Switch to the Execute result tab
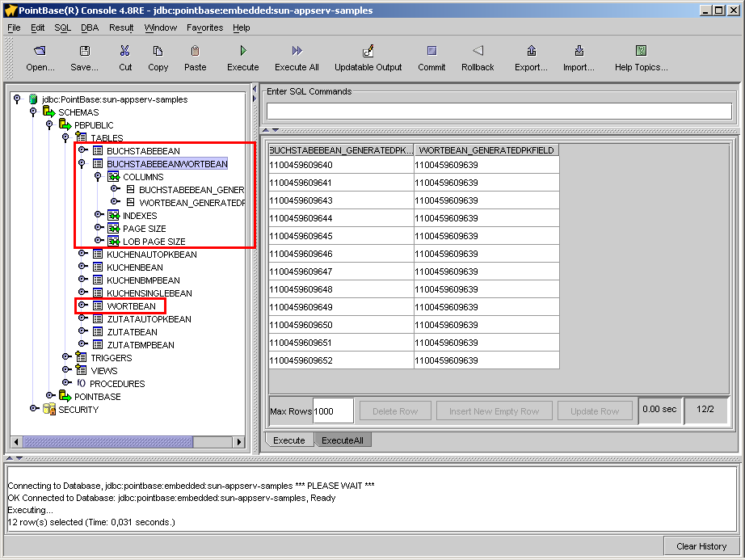The width and height of the screenshot is (745, 560). click(289, 440)
